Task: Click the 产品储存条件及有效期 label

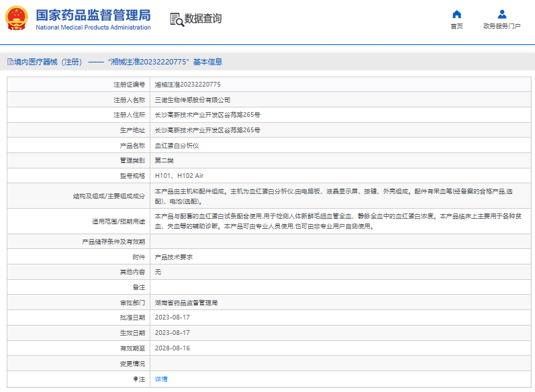Action: [x=113, y=242]
